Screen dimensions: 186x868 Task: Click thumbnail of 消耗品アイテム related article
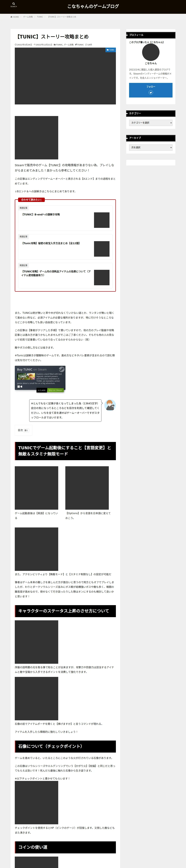(102, 277)
